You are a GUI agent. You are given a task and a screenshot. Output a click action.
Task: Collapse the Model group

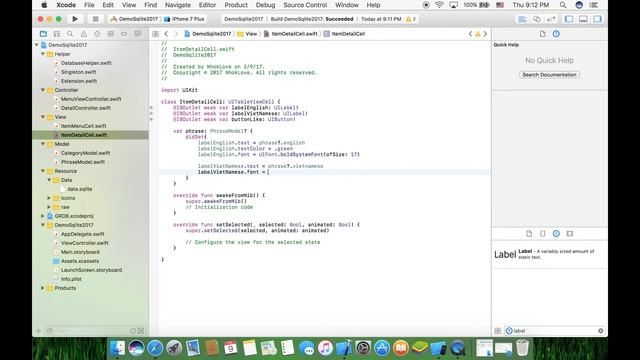point(43,144)
